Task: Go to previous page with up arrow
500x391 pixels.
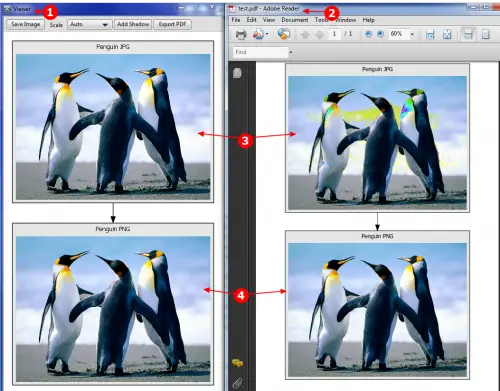Action: (305, 34)
